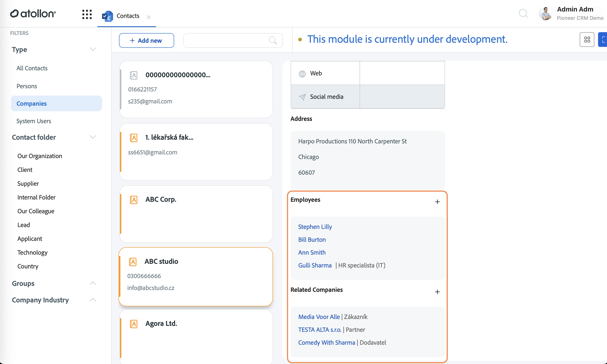Select the ABC Corp. contact card
The height and width of the screenshot is (364, 607).
196,214
